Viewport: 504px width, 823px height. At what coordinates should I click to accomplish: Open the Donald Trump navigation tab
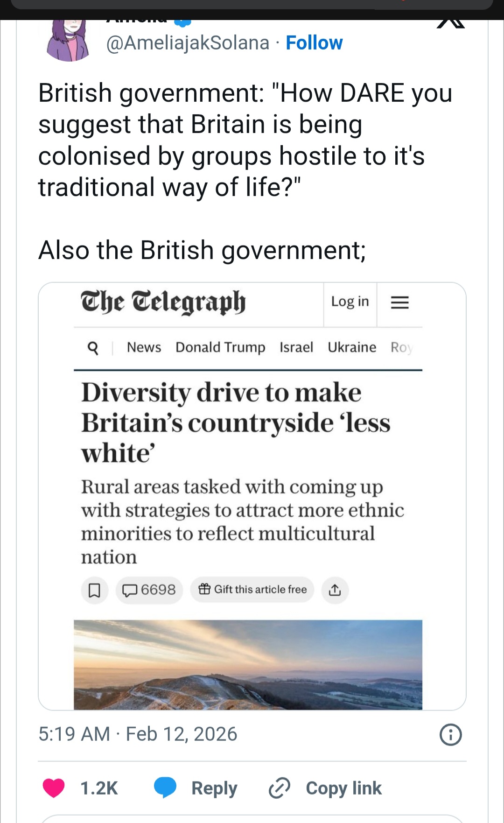(220, 348)
